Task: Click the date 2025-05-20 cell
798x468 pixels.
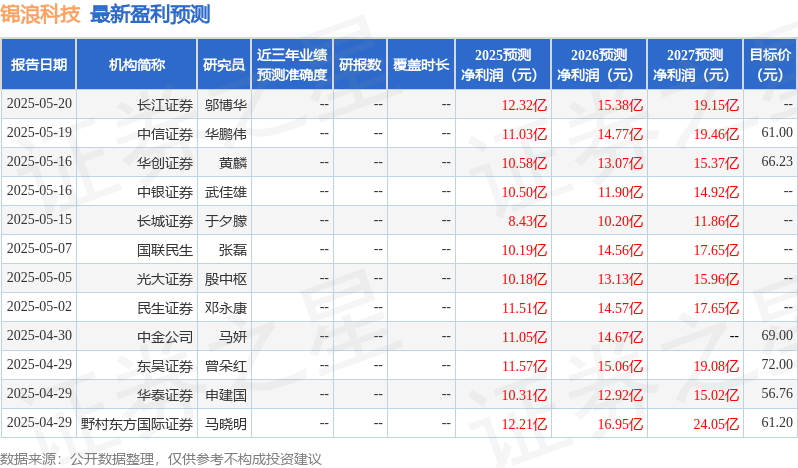Action: (x=39, y=104)
